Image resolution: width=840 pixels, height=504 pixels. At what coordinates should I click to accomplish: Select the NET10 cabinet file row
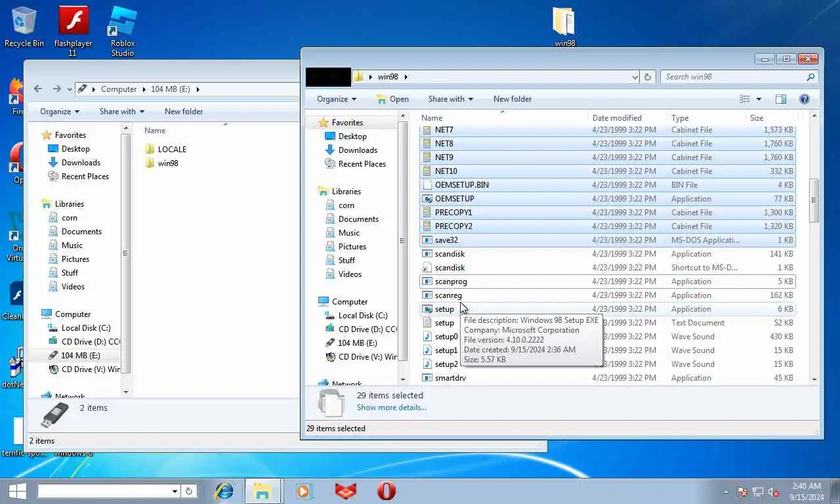(x=608, y=171)
